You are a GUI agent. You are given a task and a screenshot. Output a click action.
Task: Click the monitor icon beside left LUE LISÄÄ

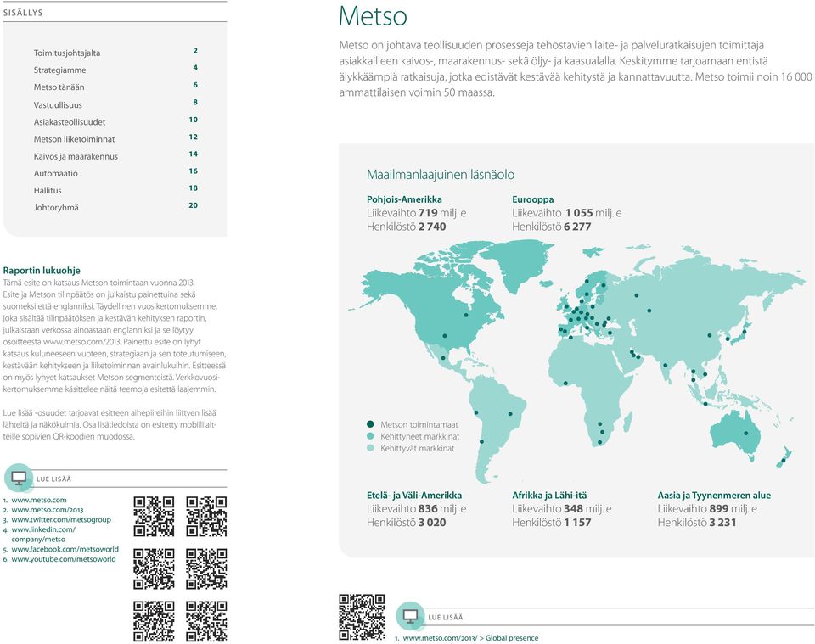click(x=19, y=478)
